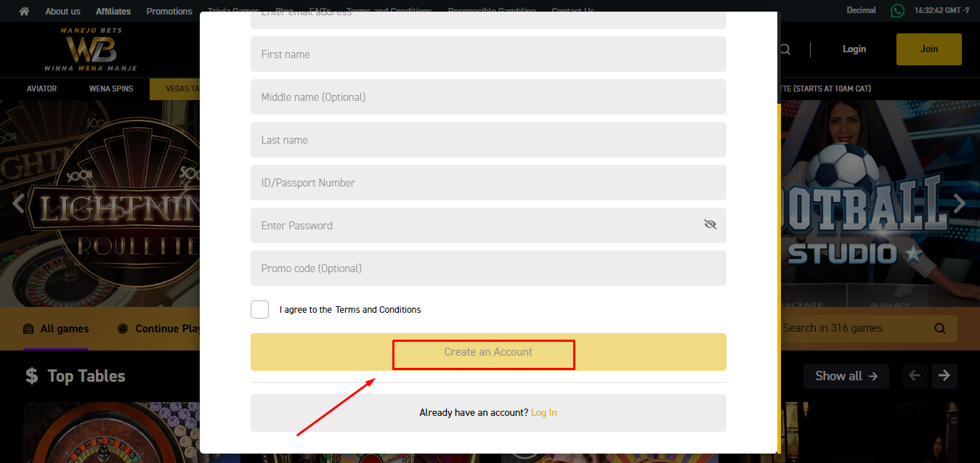This screenshot has height=463, width=980.
Task: Click the magnifier in the games search field
Action: pyautogui.click(x=940, y=328)
